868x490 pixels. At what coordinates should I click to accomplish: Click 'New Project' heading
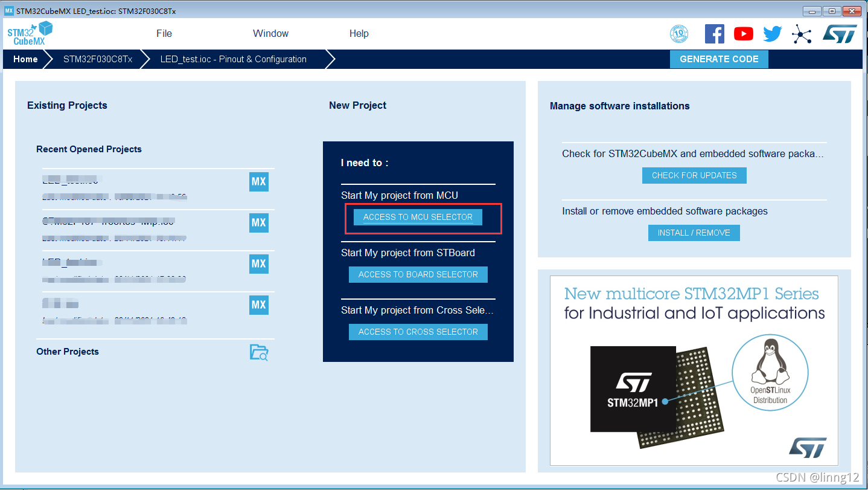tap(358, 105)
